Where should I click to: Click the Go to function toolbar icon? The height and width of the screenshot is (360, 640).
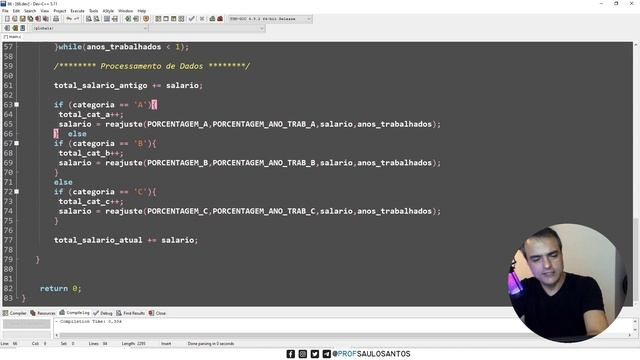tap(107, 19)
